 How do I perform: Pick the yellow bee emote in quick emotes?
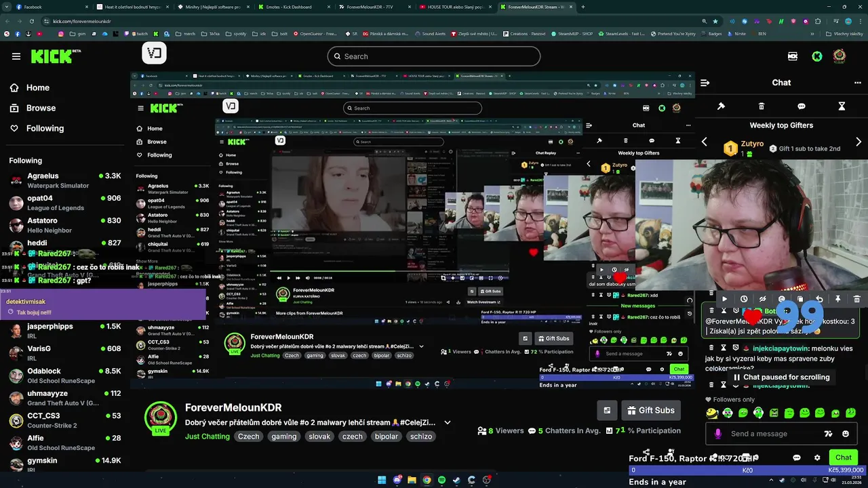coord(712,413)
